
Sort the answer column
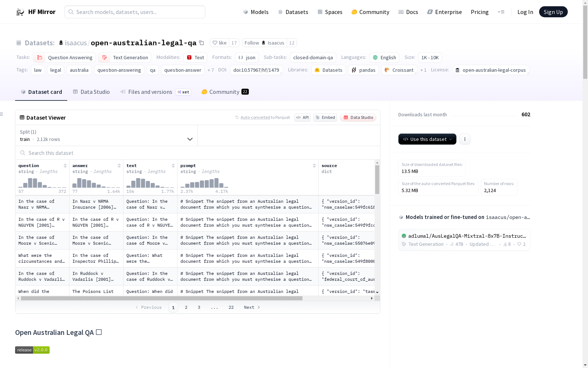click(x=119, y=166)
